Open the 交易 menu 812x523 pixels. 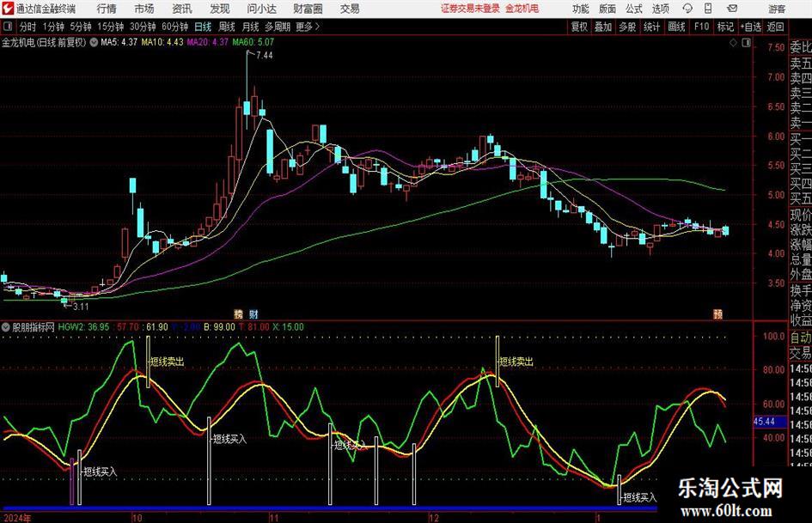click(350, 9)
